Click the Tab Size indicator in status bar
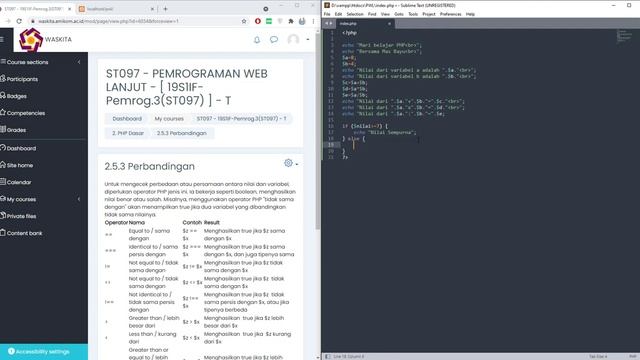Viewport: 640px width, 360px height. (598, 356)
